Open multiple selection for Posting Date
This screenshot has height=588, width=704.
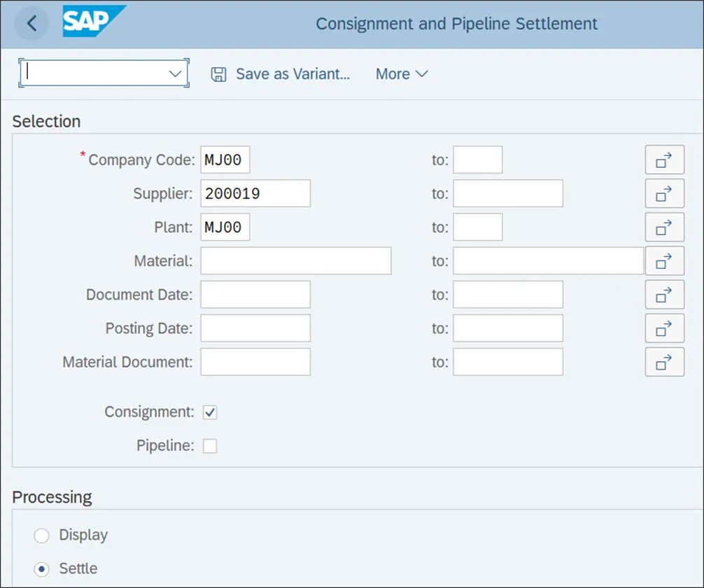point(664,328)
